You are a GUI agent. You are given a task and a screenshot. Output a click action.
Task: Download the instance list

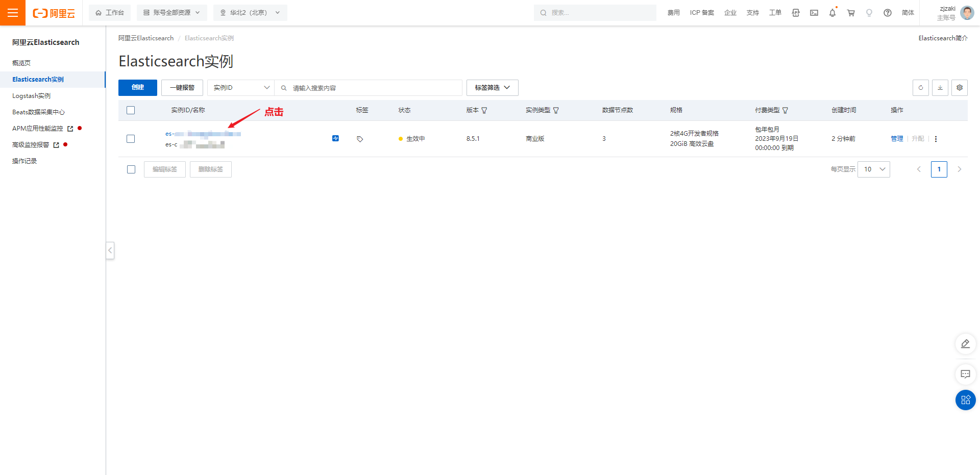click(x=940, y=88)
